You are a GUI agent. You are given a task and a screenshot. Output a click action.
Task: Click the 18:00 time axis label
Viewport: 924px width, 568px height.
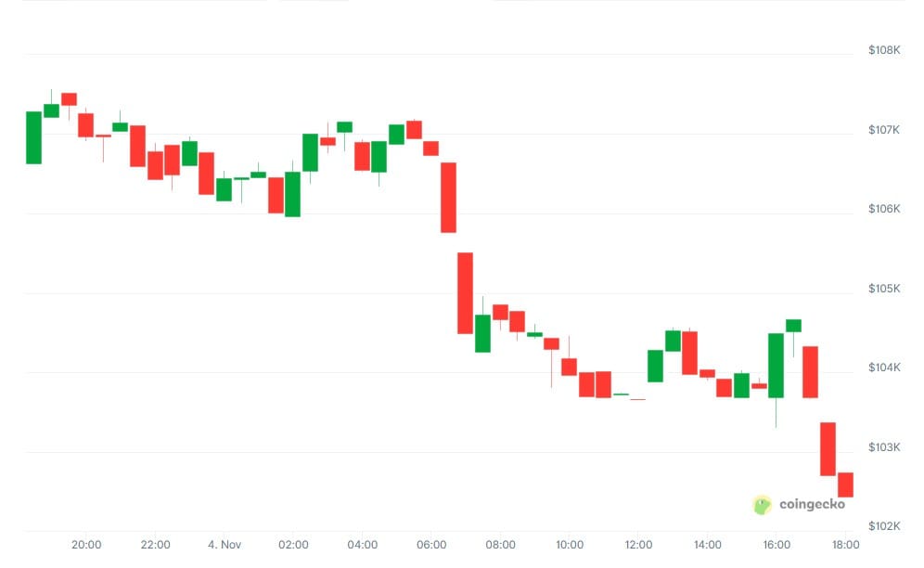coord(845,545)
